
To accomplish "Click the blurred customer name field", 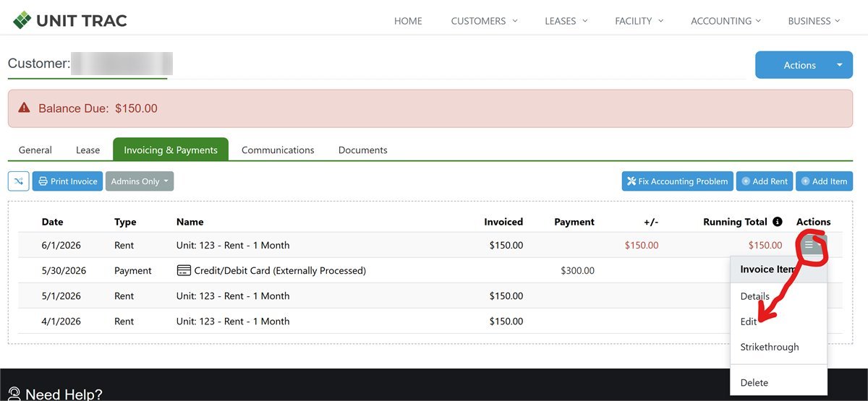I will pyautogui.click(x=122, y=64).
